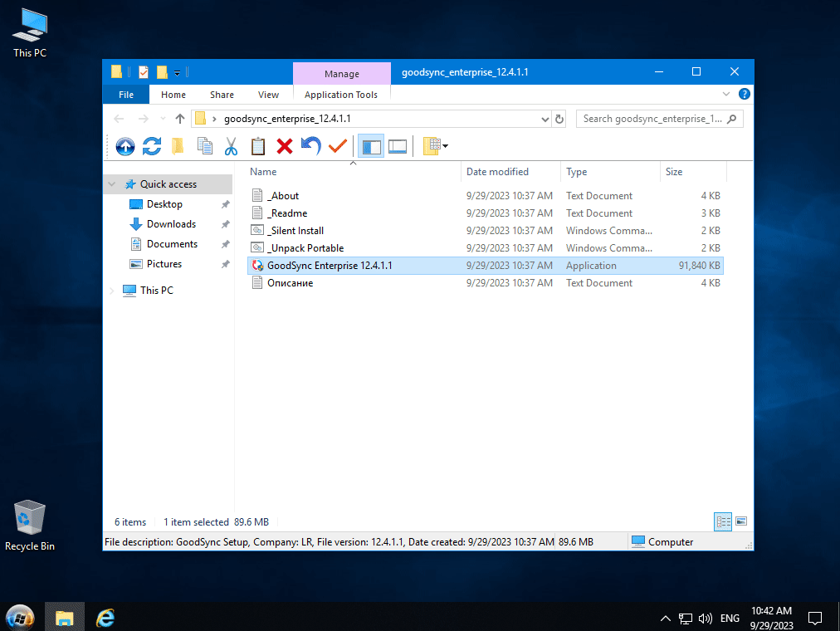Click the Forward navigation arrow
This screenshot has height=631, width=840.
[x=143, y=119]
